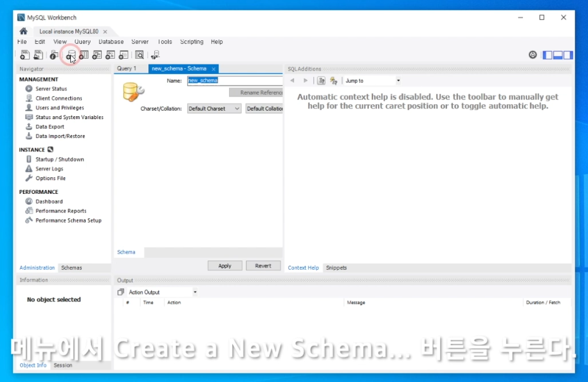Close Local instance MySQL80 tab
The height and width of the screenshot is (382, 588).
tap(105, 32)
